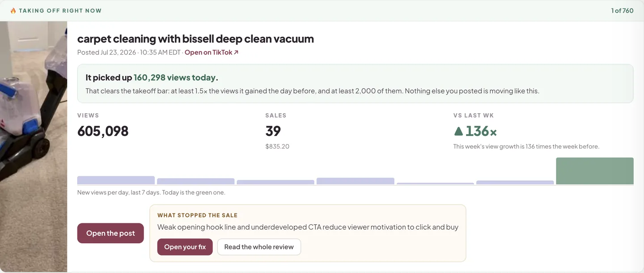Select the first purple bar in the views chart
Image resolution: width=644 pixels, height=273 pixels.
click(116, 180)
